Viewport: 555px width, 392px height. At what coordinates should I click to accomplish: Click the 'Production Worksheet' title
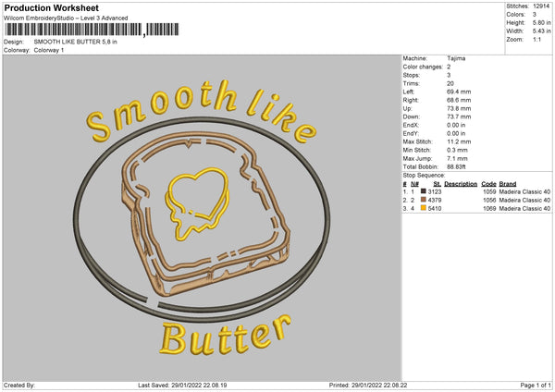[x=51, y=8]
